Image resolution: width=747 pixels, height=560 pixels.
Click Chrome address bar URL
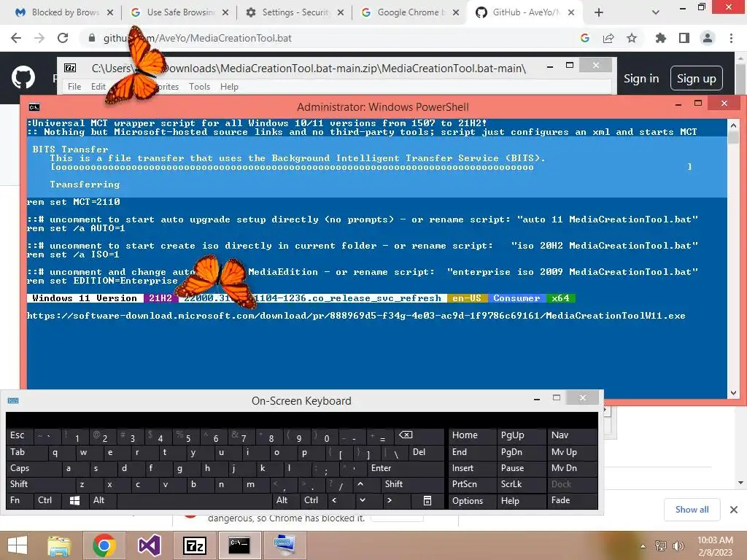coord(197,38)
